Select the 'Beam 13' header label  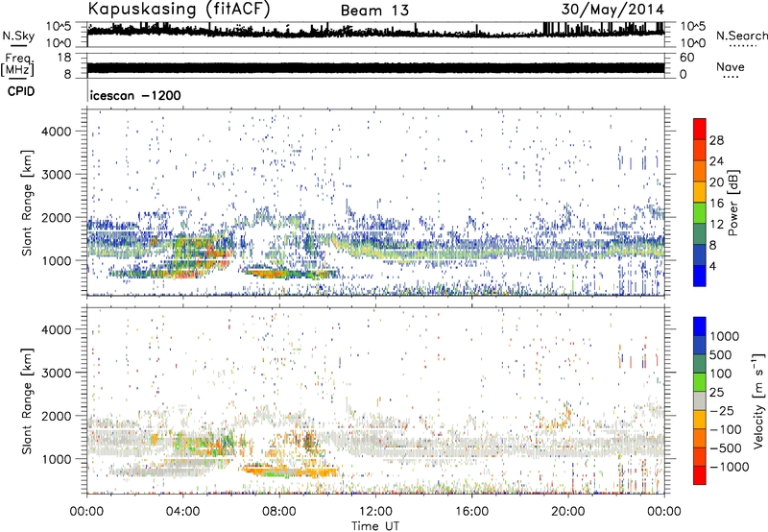(x=374, y=11)
